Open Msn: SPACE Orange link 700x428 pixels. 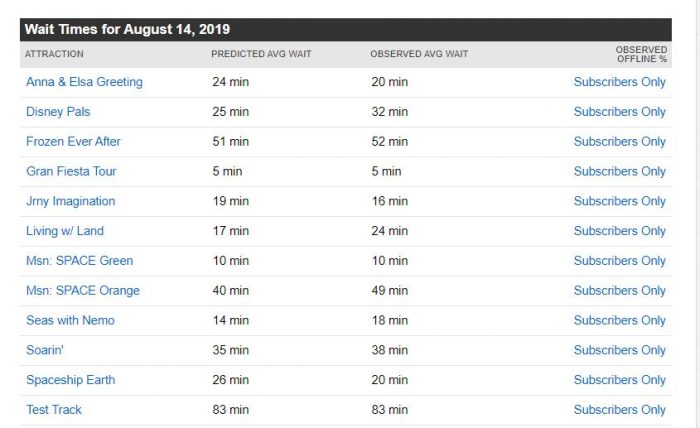(x=83, y=291)
